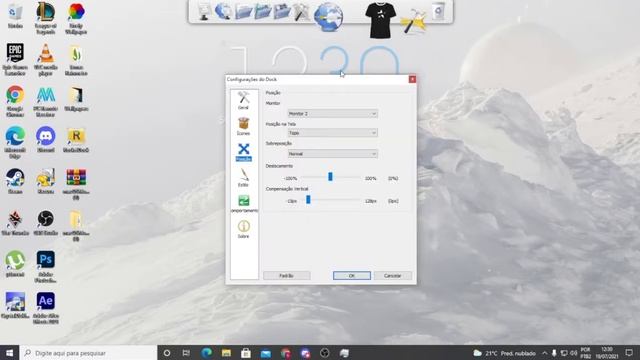Open the Geral settings section
Viewport: 640px width, 360px height.
[243, 100]
